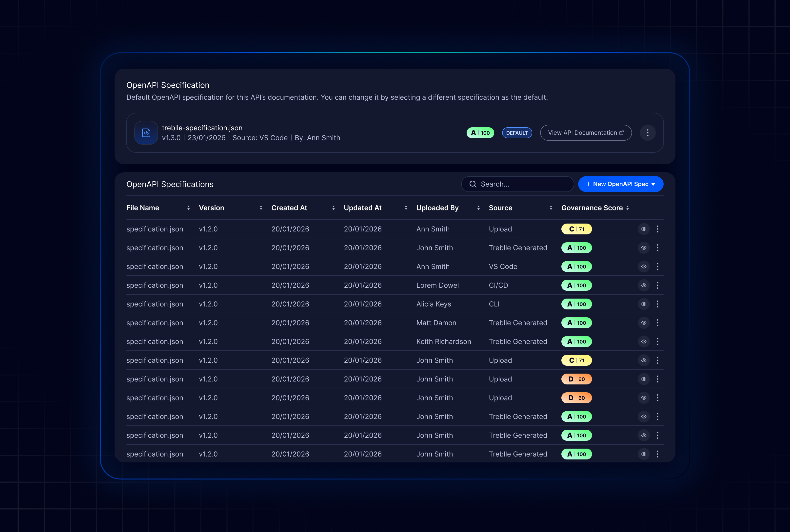
Task: Click the external link icon in View API Documentation
Action: (621, 133)
